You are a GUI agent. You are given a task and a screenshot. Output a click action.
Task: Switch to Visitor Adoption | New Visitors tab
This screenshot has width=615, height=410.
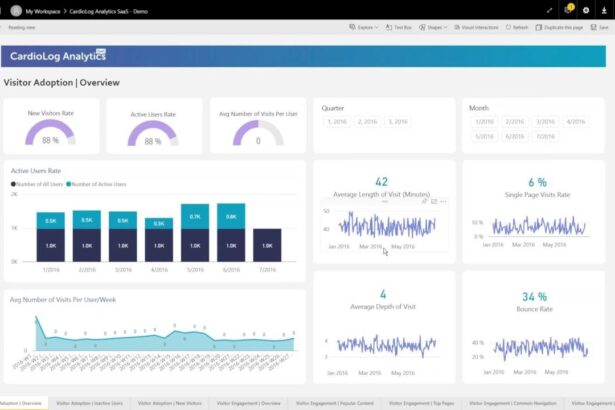point(169,403)
